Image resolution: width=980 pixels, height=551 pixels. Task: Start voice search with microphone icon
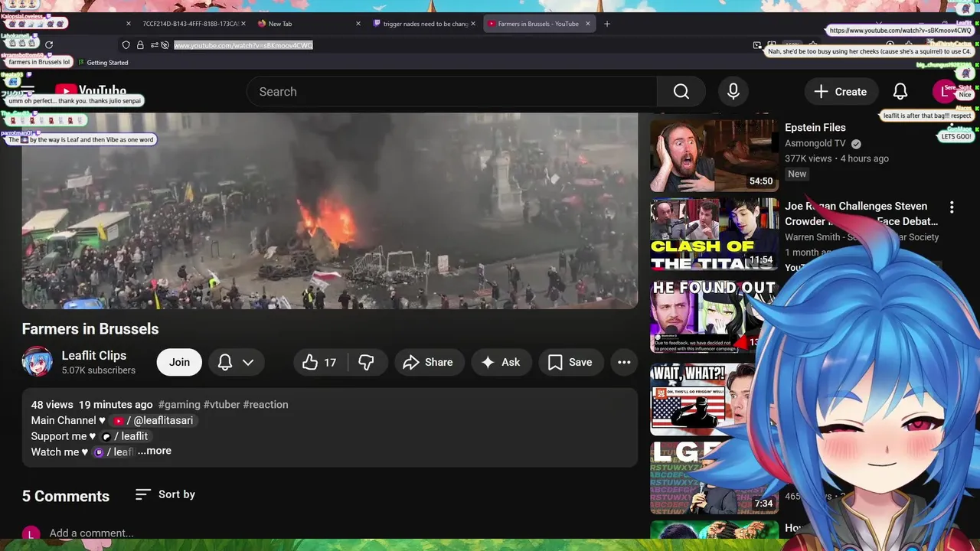tap(733, 92)
